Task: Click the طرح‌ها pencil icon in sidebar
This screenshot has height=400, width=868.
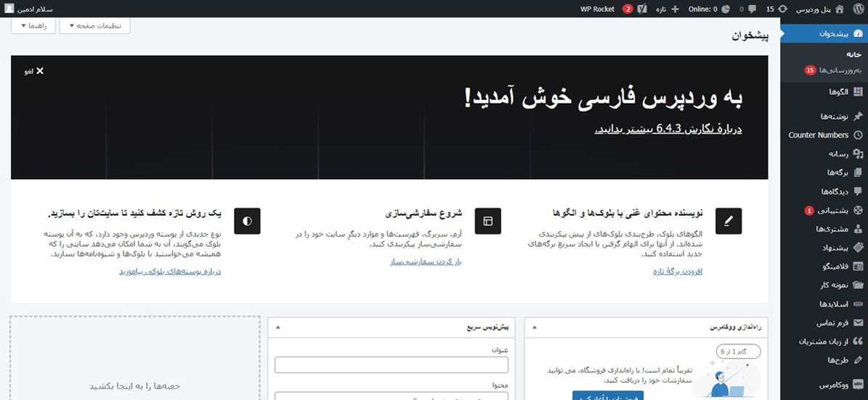Action: pyautogui.click(x=858, y=361)
